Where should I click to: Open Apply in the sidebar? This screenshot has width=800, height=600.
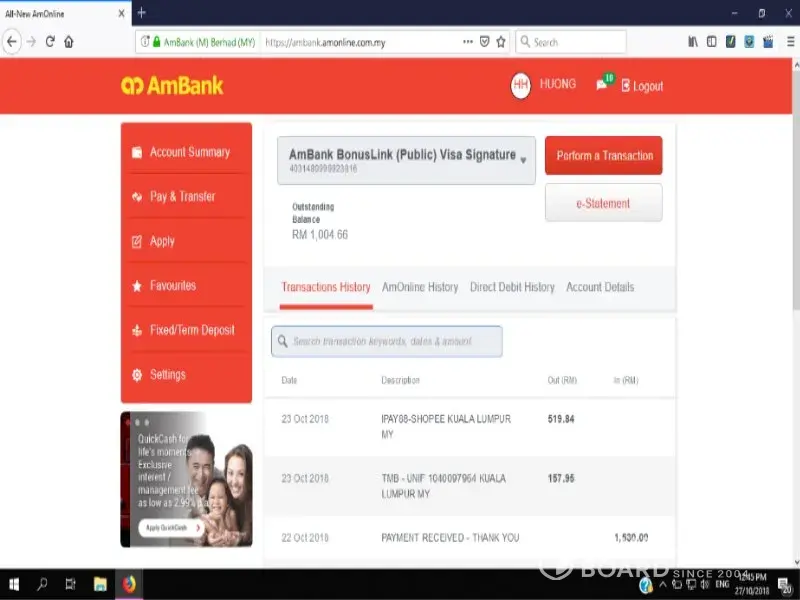pos(186,241)
